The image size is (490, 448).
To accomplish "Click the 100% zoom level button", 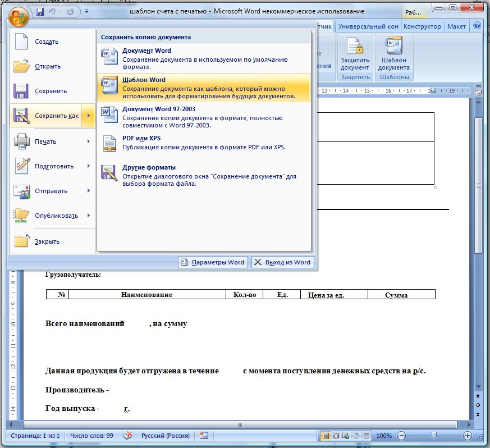I will (384, 436).
